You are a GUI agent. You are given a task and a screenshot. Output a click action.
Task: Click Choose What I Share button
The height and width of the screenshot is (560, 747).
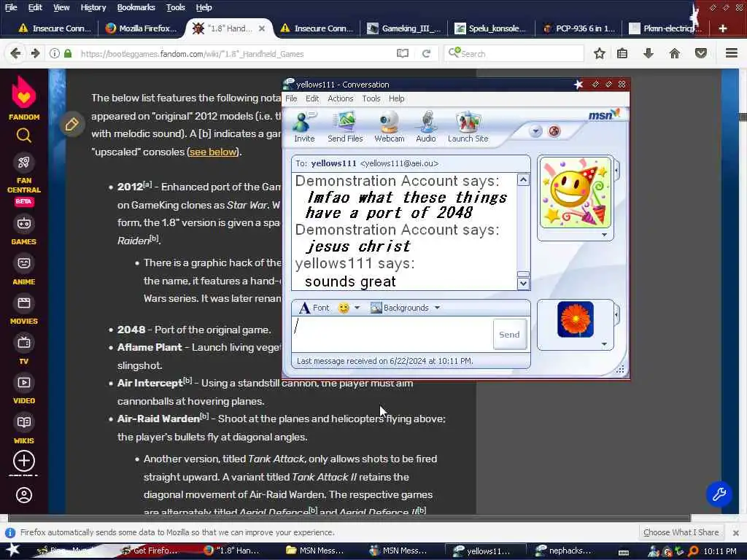coord(681,532)
